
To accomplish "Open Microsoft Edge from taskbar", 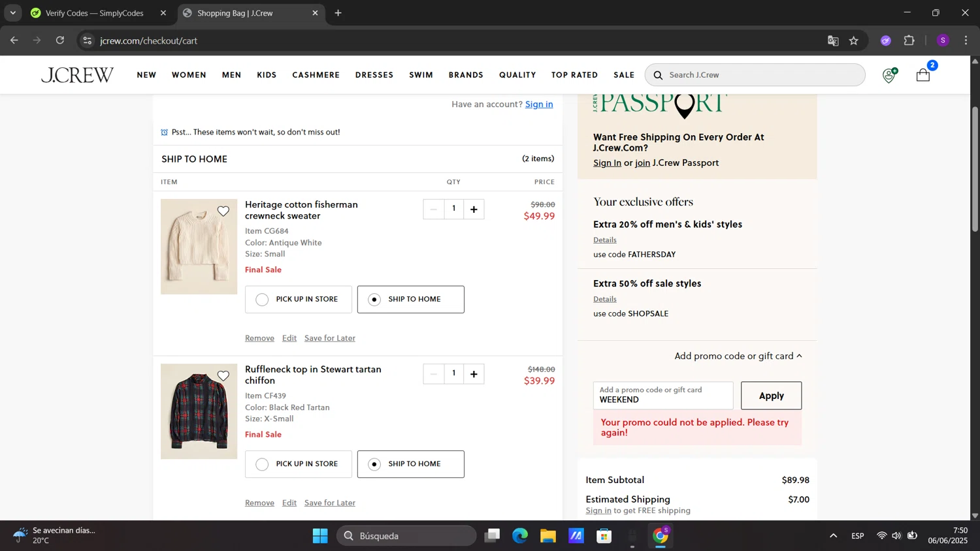I will (520, 536).
